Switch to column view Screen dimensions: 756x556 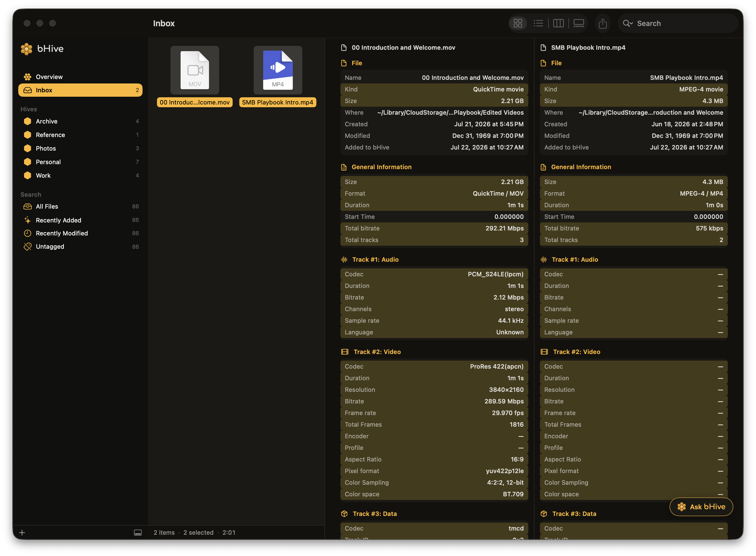click(558, 23)
